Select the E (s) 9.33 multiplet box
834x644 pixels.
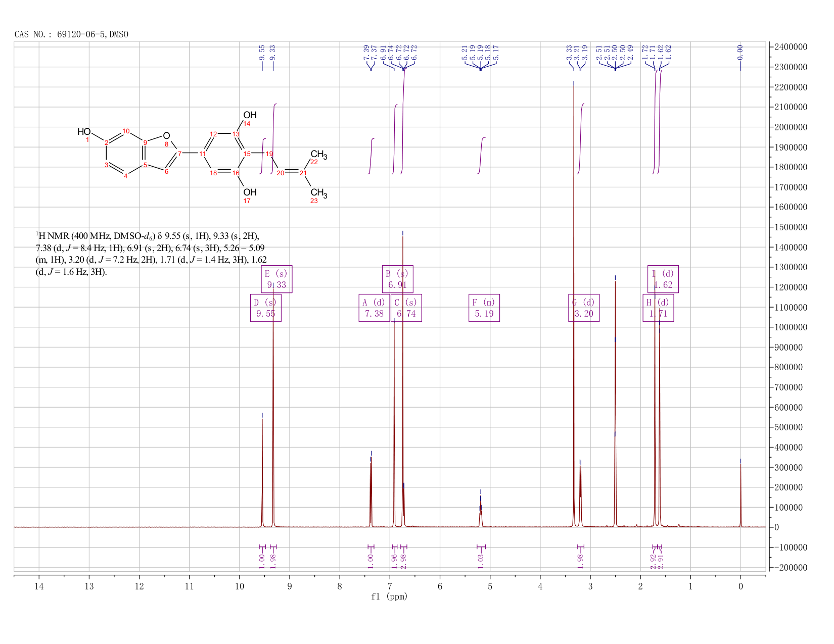[x=276, y=279]
